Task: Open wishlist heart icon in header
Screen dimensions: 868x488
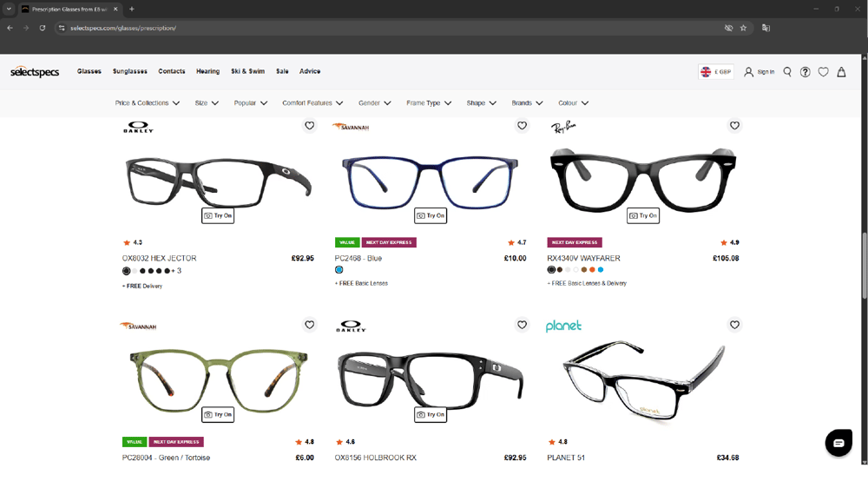Action: pyautogui.click(x=823, y=72)
